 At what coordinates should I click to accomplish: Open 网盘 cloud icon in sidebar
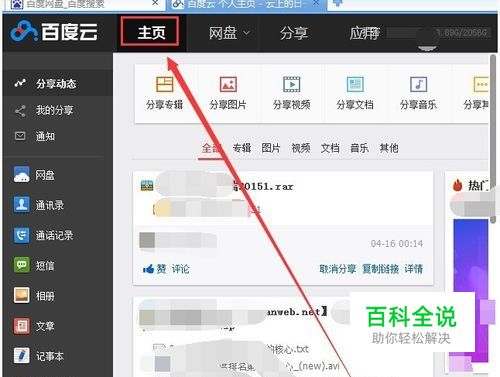pos(22,175)
